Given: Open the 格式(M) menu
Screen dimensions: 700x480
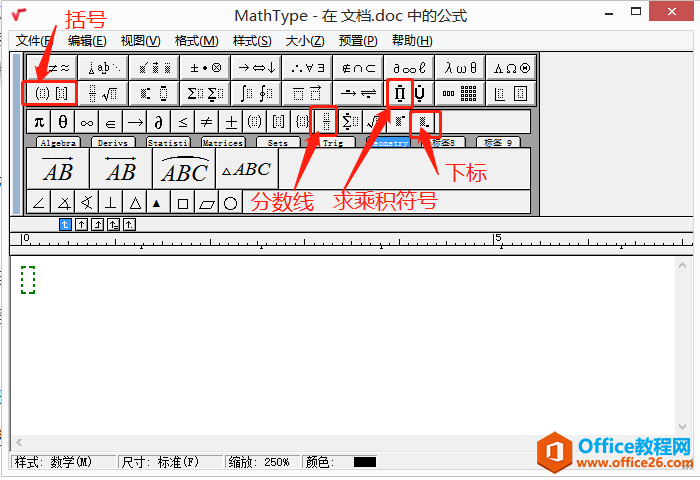Looking at the screenshot, I should click(196, 41).
